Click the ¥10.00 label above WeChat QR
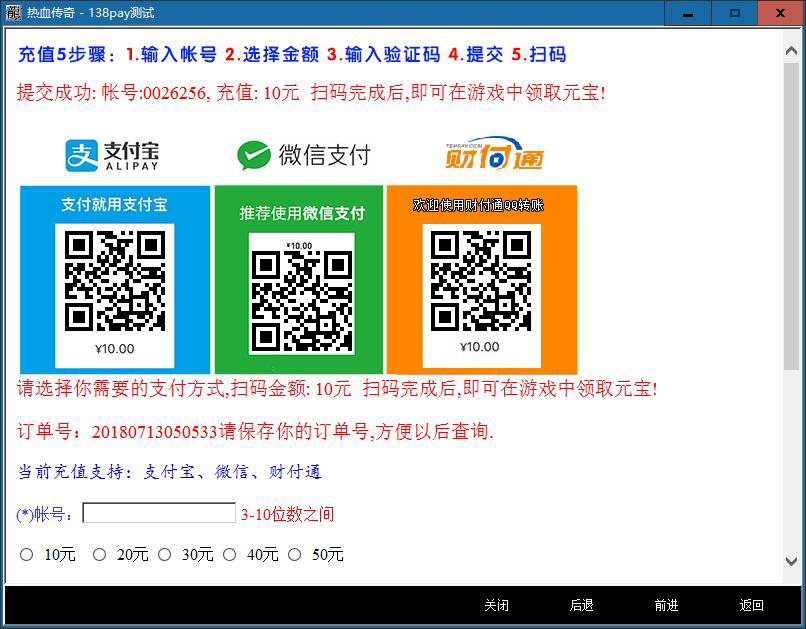 point(299,246)
